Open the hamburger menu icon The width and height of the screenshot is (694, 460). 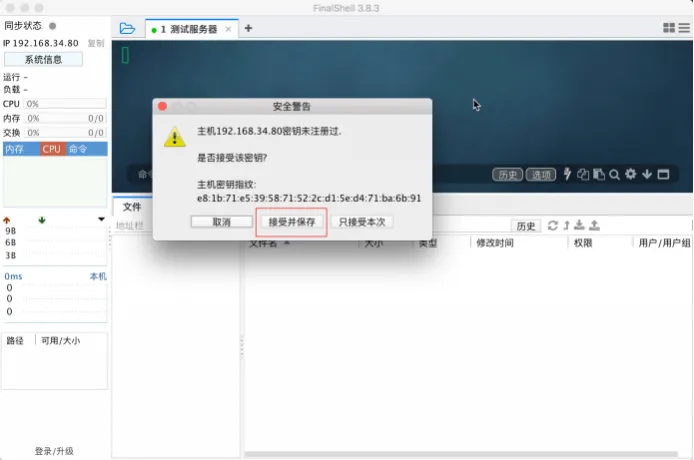point(684,28)
